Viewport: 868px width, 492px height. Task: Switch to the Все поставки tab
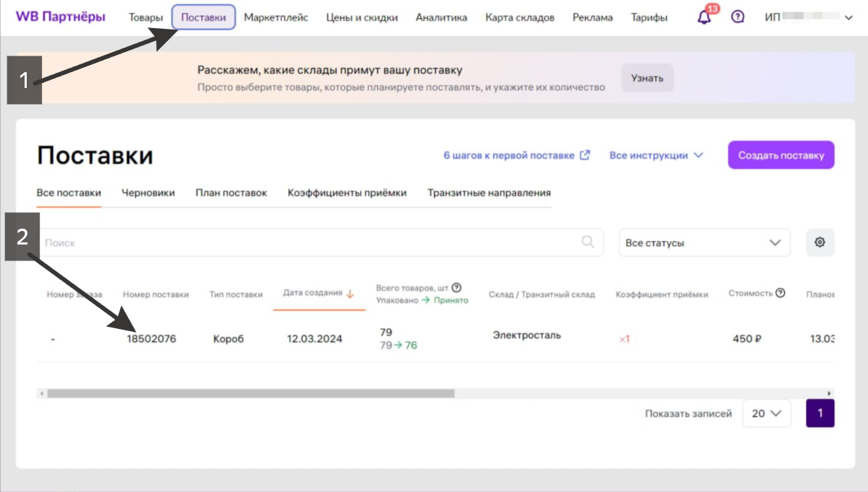69,193
